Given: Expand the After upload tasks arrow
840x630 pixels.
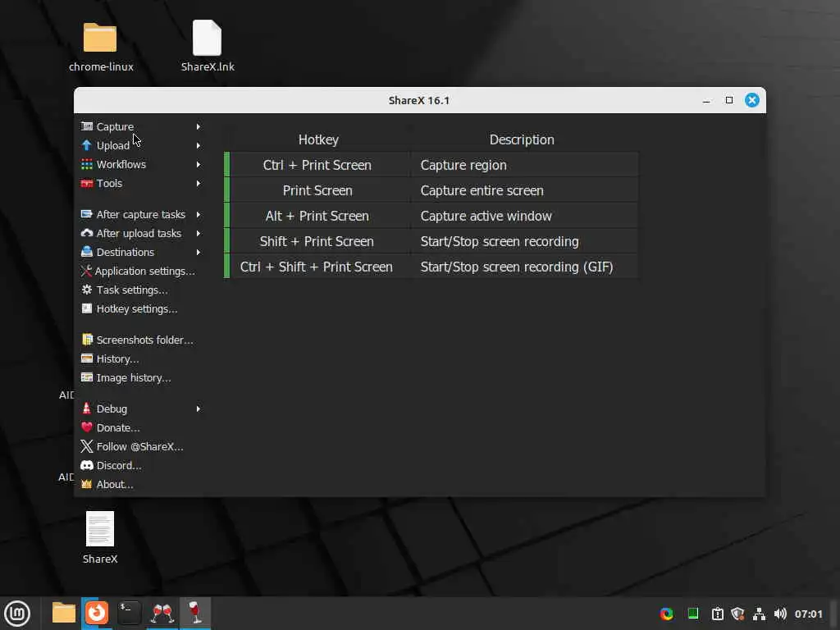Looking at the screenshot, I should tap(199, 233).
